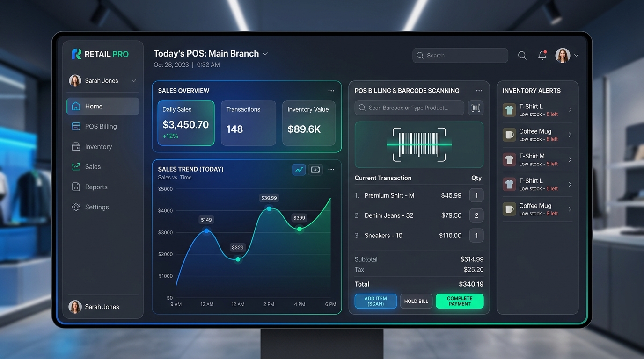
Task: Open POS Billing from the sidebar
Action: 103,126
